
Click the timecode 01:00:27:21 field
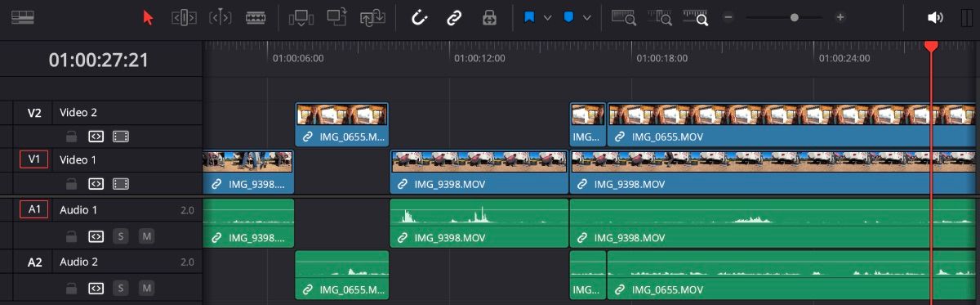[x=98, y=60]
